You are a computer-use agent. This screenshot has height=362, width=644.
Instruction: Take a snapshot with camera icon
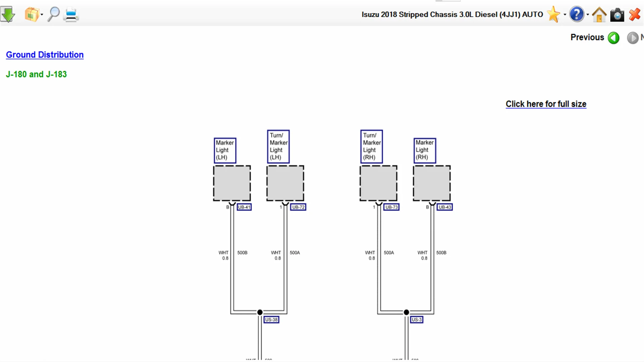click(x=617, y=15)
